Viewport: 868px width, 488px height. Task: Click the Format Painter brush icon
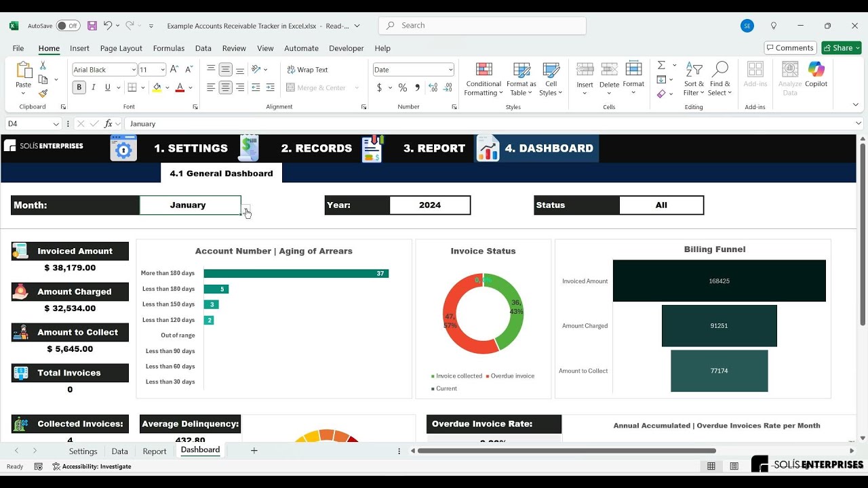(43, 94)
